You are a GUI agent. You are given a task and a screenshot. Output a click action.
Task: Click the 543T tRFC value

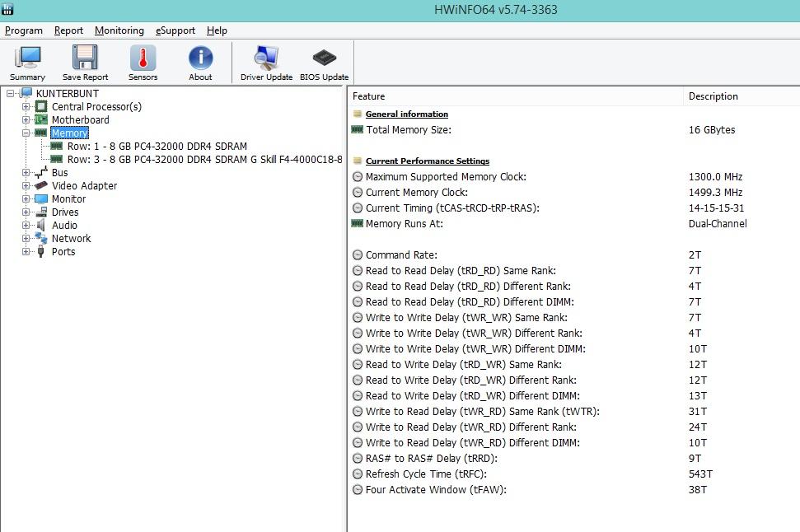(700, 474)
